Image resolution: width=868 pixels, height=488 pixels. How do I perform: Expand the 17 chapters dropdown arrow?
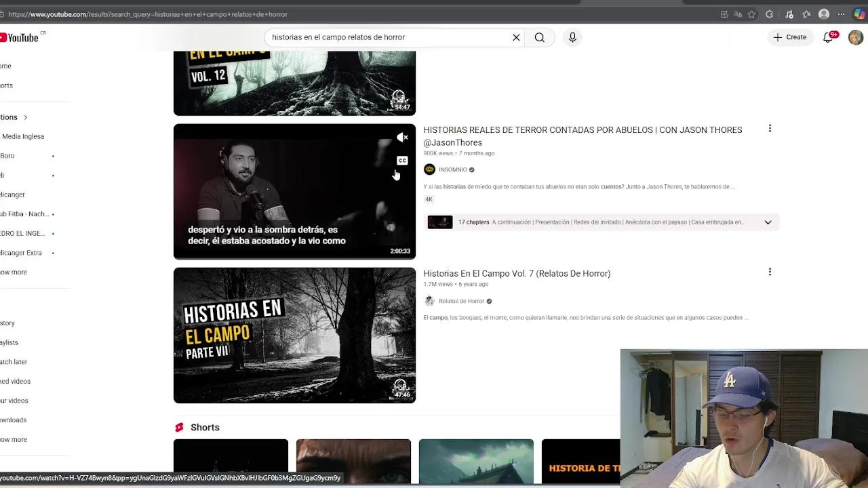[x=768, y=222]
